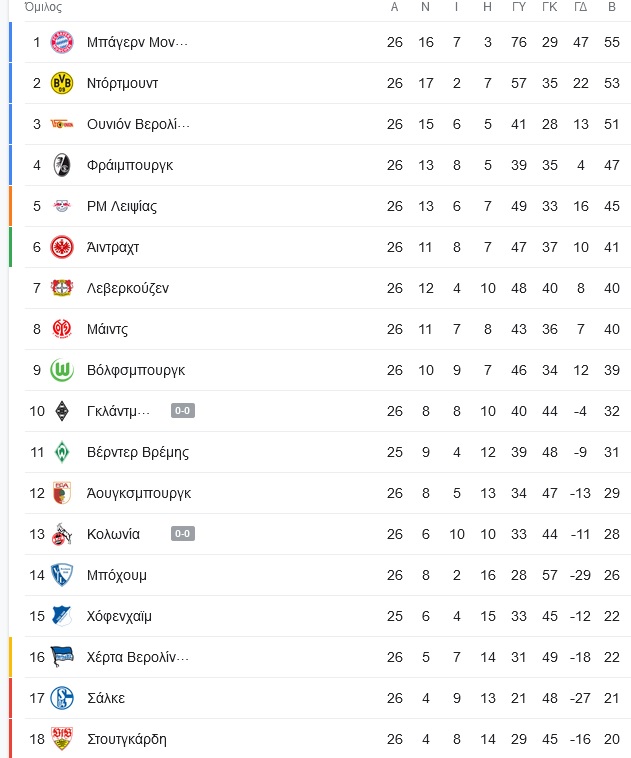
Task: Open the Λεβερκούζεν team link
Action: [128, 288]
